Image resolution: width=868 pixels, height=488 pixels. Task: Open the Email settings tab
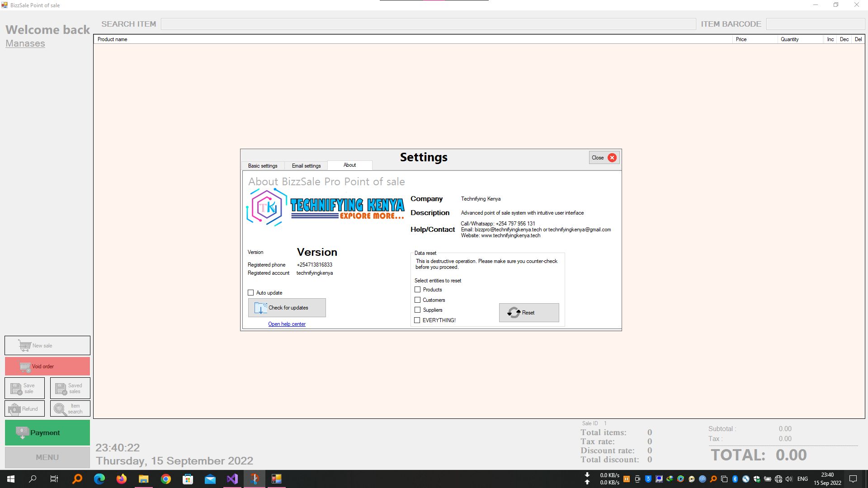coord(306,166)
